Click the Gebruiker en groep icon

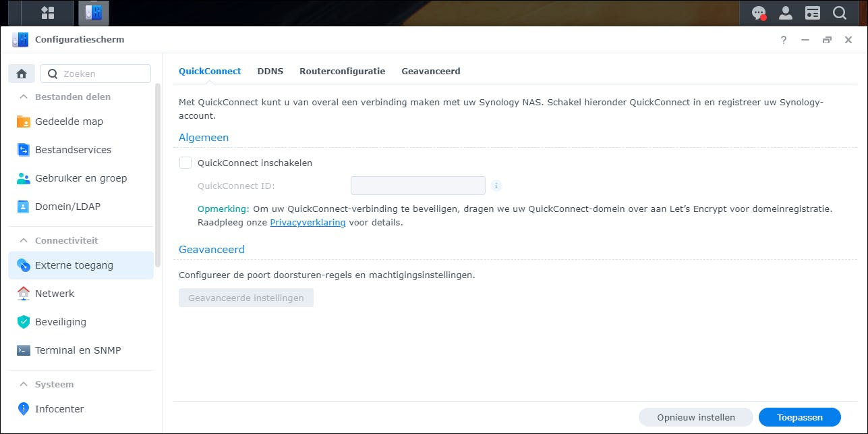[x=24, y=178]
